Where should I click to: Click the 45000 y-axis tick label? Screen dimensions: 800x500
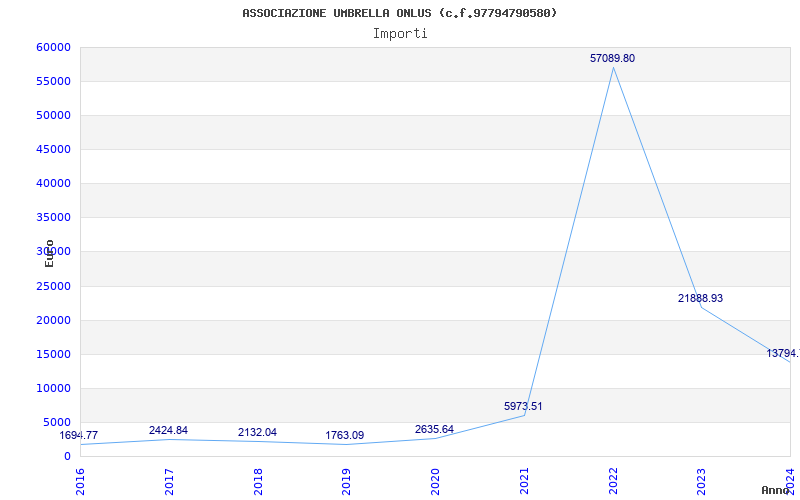(x=54, y=149)
